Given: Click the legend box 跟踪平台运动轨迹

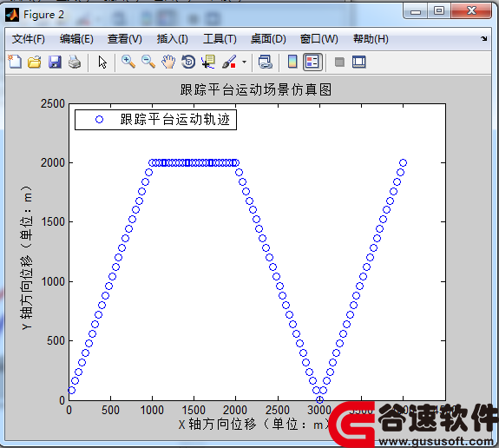Looking at the screenshot, I should click(x=155, y=120).
